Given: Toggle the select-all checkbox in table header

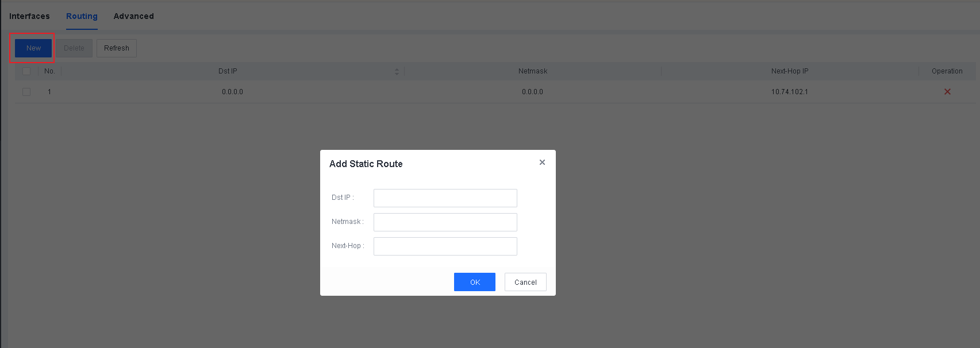Looking at the screenshot, I should (x=26, y=71).
